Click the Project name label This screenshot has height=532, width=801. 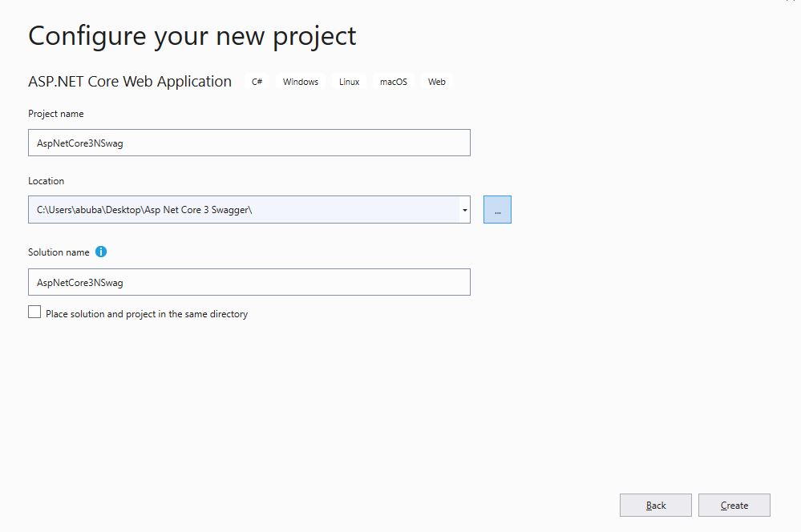[x=55, y=114]
